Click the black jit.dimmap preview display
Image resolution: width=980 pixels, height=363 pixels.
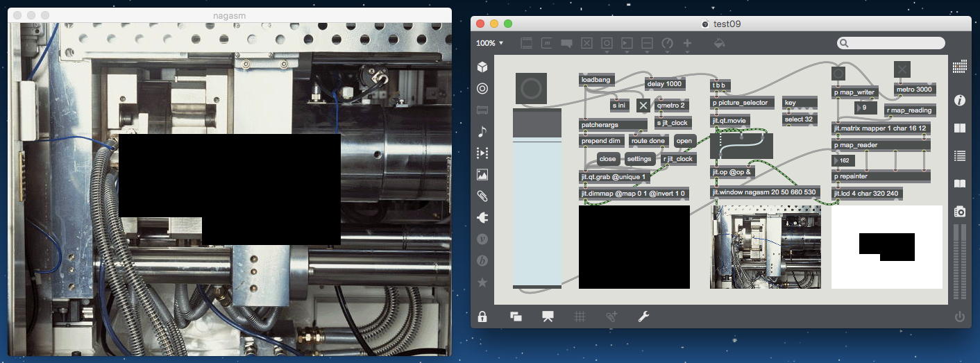point(634,246)
